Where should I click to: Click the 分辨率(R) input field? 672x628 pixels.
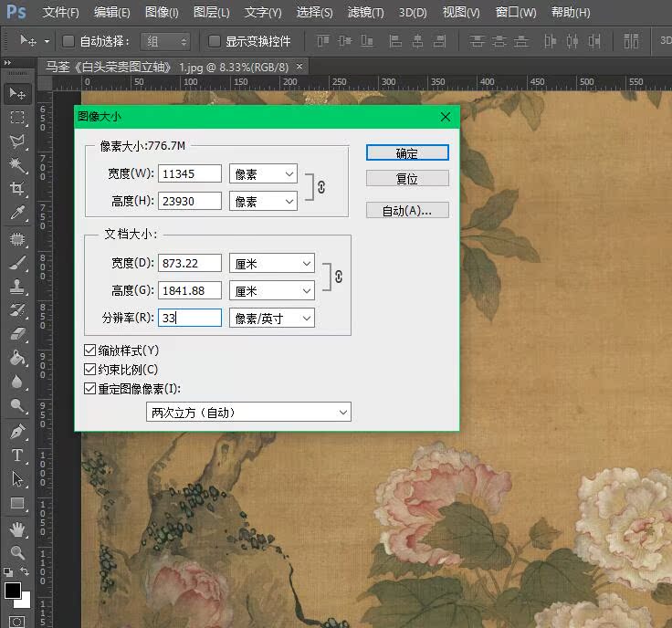190,318
